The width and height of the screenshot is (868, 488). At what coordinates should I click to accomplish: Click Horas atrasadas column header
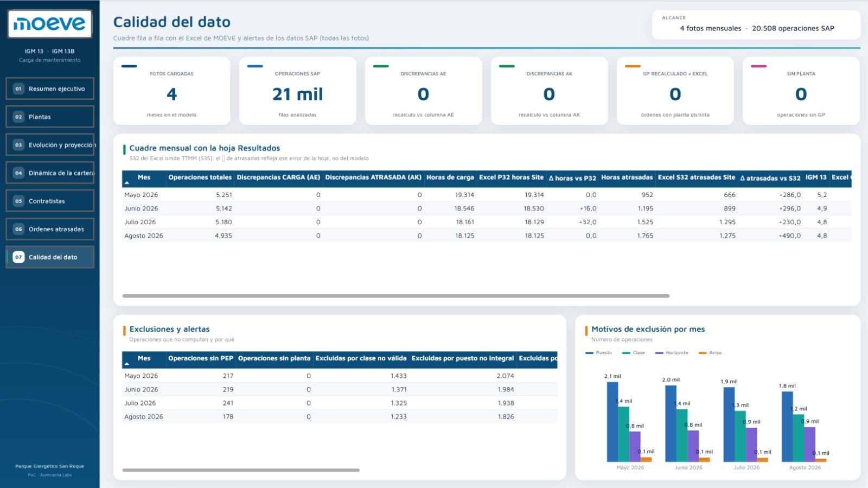(x=627, y=178)
